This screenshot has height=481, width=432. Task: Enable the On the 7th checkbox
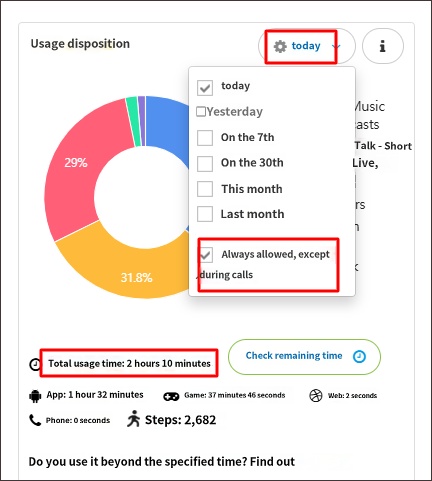(x=205, y=138)
